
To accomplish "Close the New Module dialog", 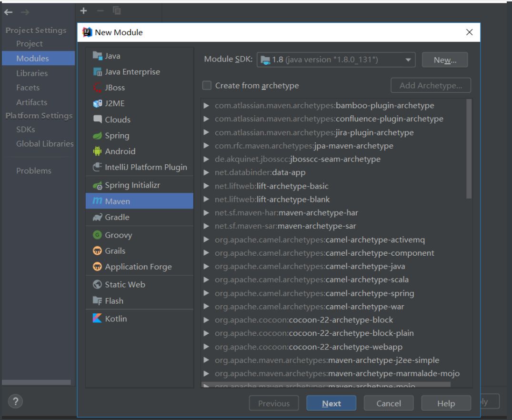I will (x=469, y=32).
